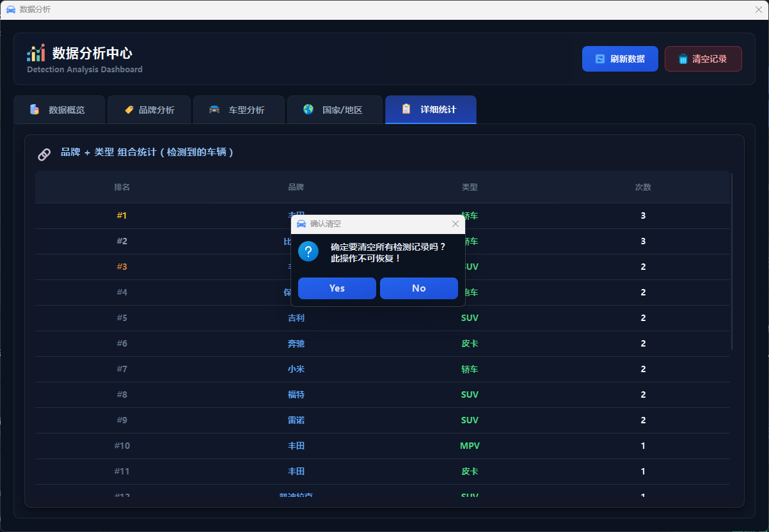Click the tag icon on 品牌分析 tab
This screenshot has height=532, width=769.
tap(129, 109)
